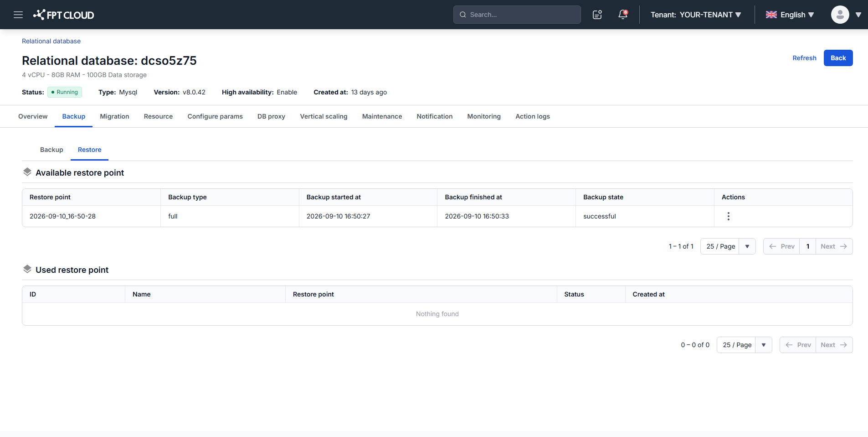Follow the Relational database breadcrumb link

tap(51, 41)
